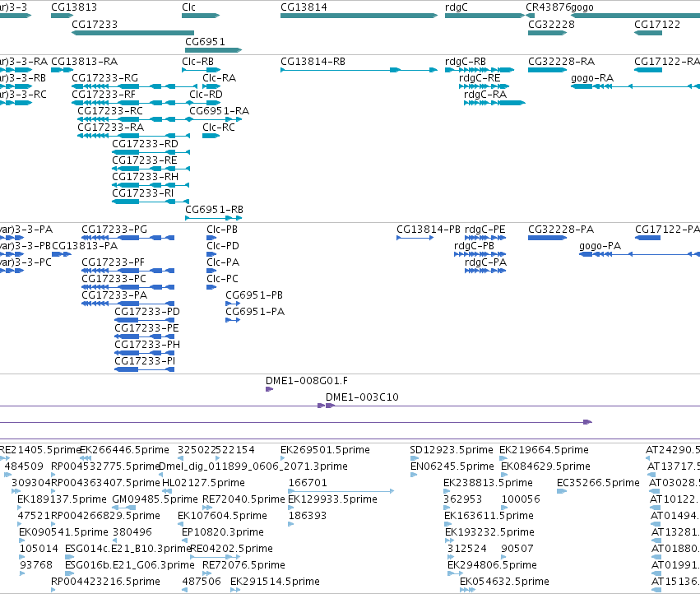The height and width of the screenshot is (594, 700).
Task: Select the rdgC-PE protein label
Action: pos(484,229)
